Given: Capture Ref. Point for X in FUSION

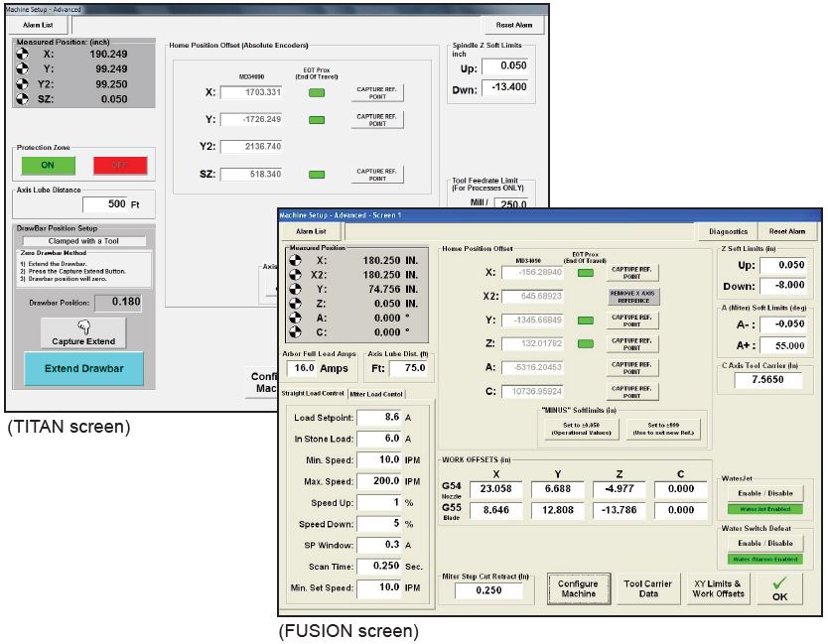Looking at the screenshot, I should 632,273.
